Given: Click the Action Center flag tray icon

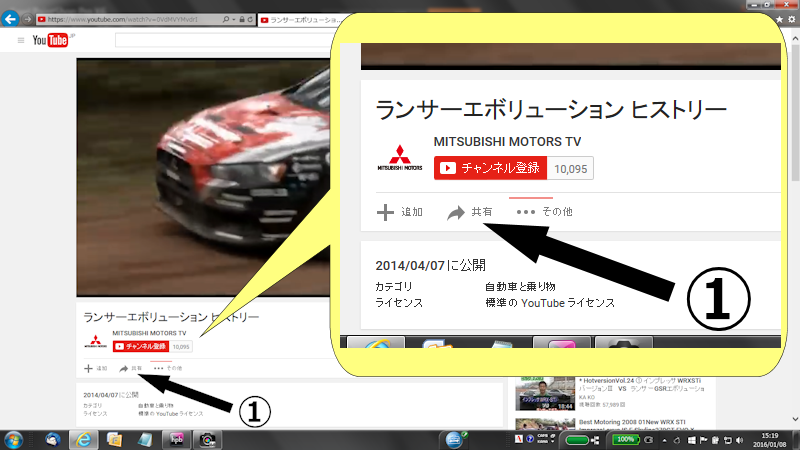Looking at the screenshot, I should [704, 440].
